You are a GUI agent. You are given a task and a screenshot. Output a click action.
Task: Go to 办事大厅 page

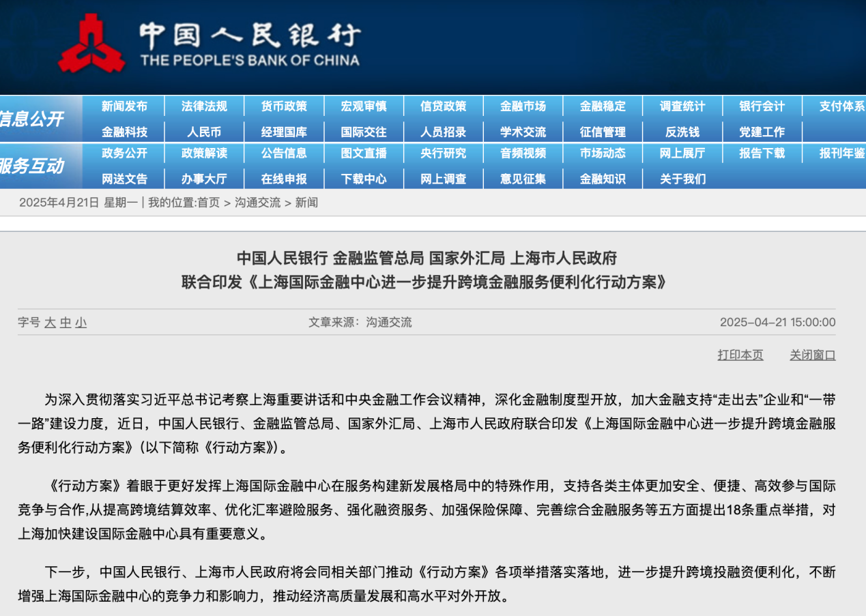[x=204, y=179]
